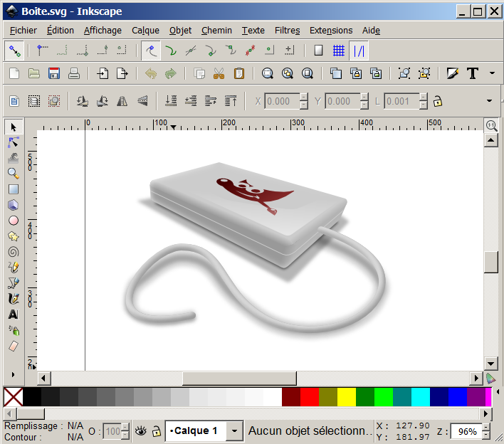Open the Text and Font dialog (T icon)
Viewport: 504px width, 444px height.
473,73
